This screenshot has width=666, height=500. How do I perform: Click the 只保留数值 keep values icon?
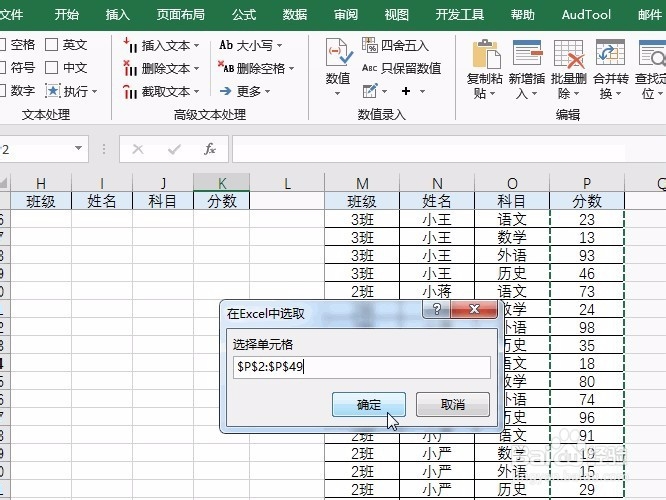pos(370,68)
